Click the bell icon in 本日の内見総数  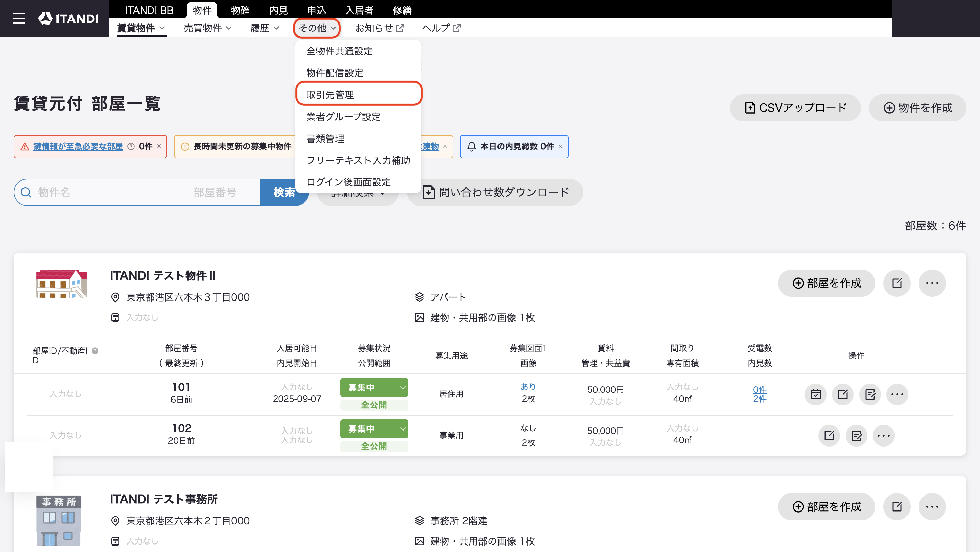click(471, 146)
